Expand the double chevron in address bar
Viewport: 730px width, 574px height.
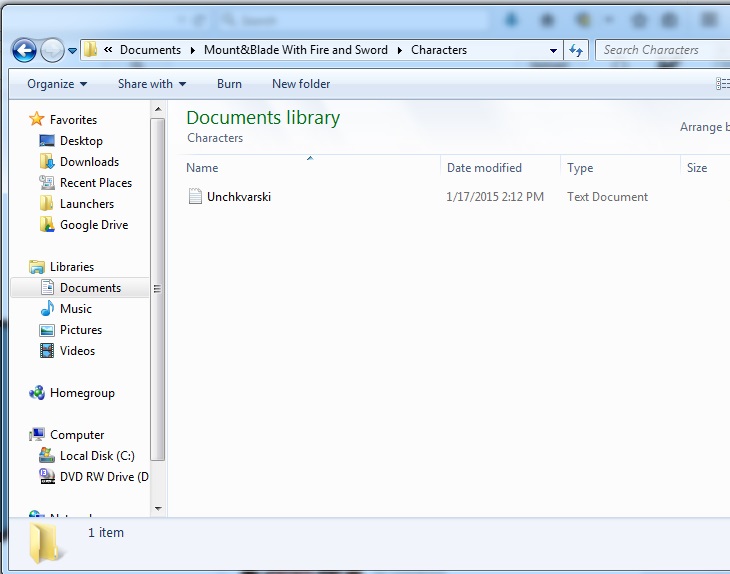tap(108, 49)
